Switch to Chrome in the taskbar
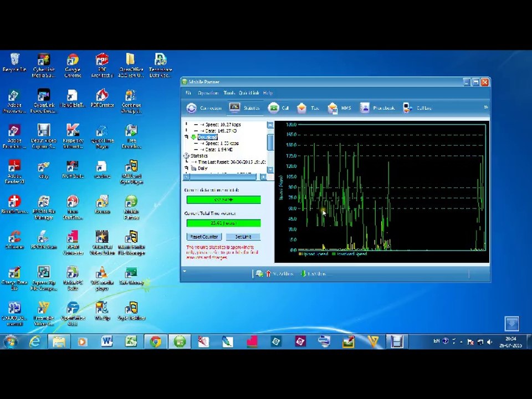Screen dimensions: 532x399 (155, 342)
